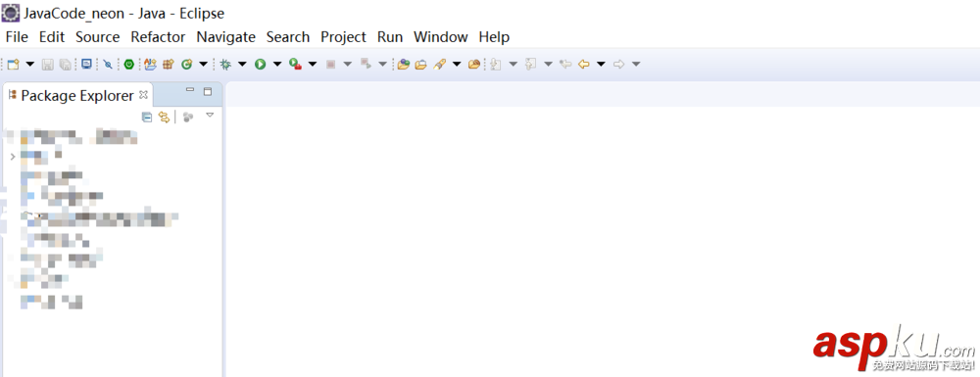Click the Last Edit Location icon

[x=565, y=64]
